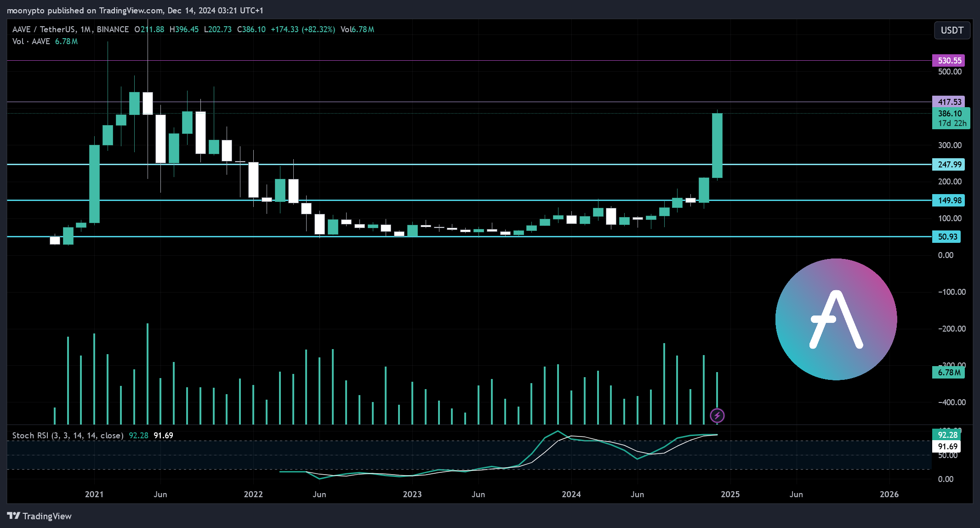Screen dimensions: 980x528
Task: Click the 2026 label on time axis
Action: (x=889, y=494)
